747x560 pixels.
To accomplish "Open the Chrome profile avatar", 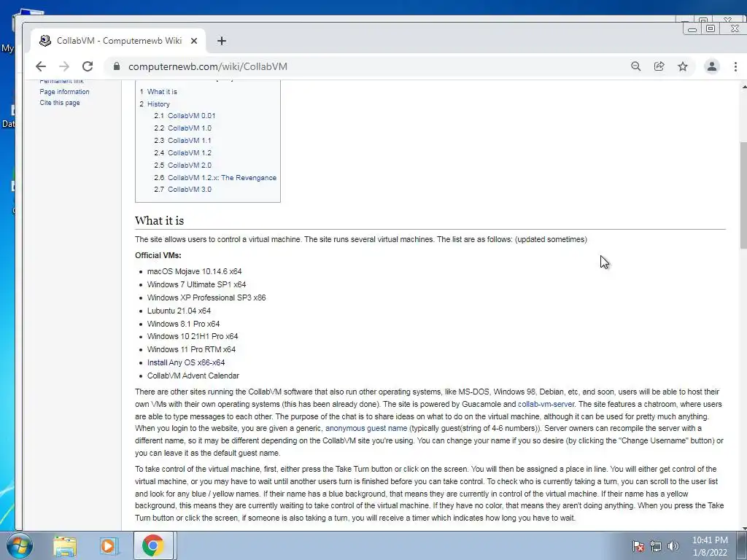I will [712, 66].
